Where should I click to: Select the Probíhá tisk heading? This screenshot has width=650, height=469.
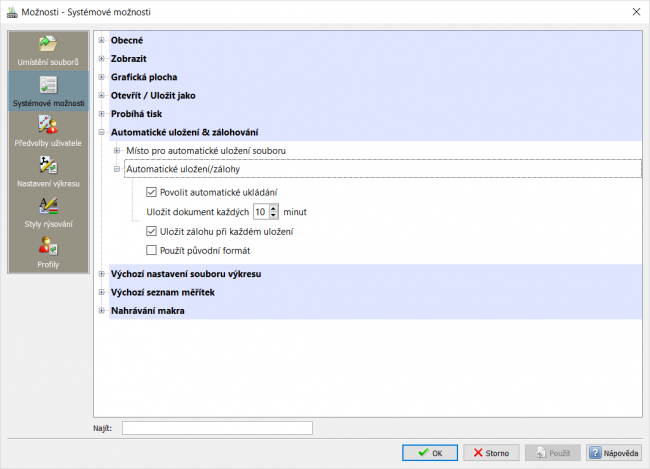click(x=136, y=114)
